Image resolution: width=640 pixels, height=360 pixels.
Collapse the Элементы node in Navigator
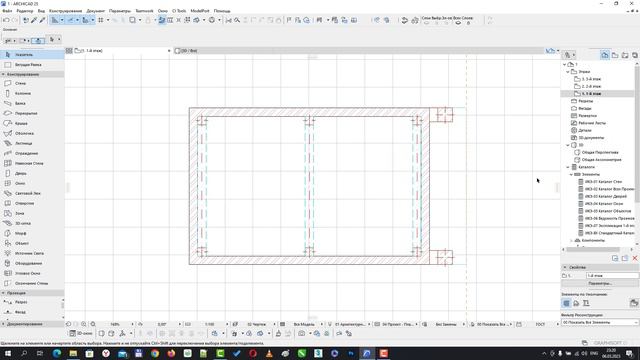571,175
